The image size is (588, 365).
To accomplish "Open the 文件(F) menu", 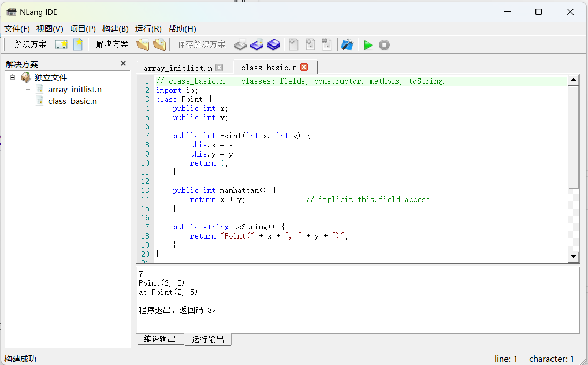I will tap(17, 29).
